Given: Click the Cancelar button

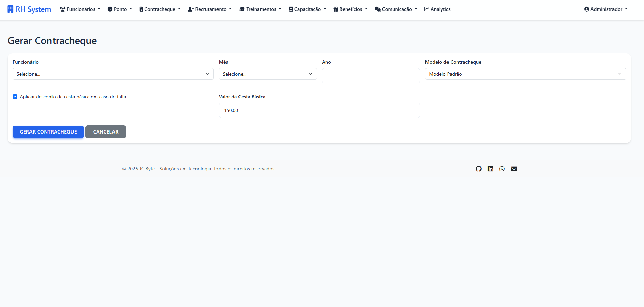Looking at the screenshot, I should pyautogui.click(x=106, y=132).
